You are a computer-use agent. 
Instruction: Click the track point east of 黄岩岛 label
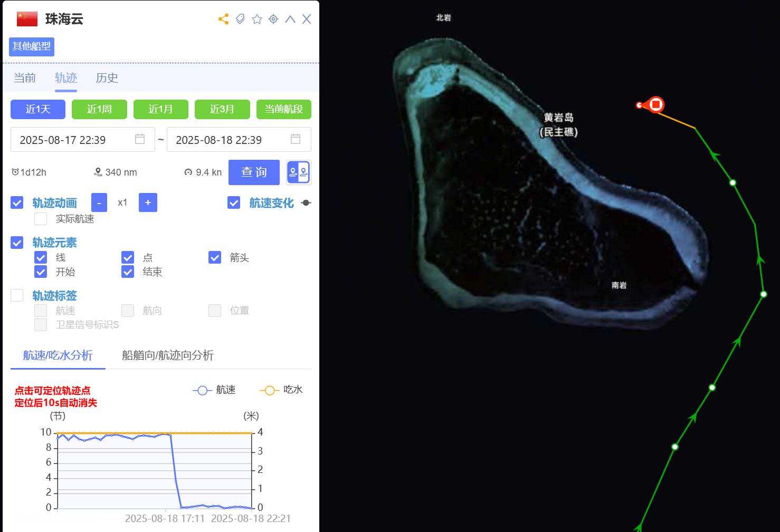tap(733, 182)
